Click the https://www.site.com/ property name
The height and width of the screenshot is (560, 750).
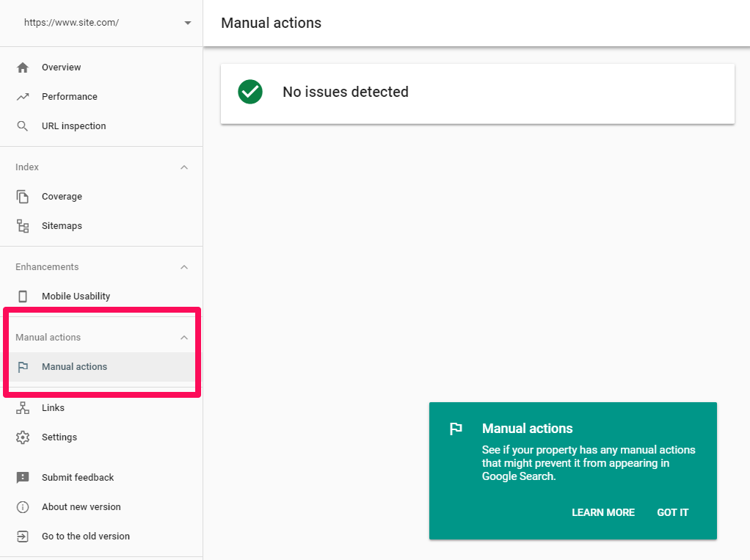71,23
